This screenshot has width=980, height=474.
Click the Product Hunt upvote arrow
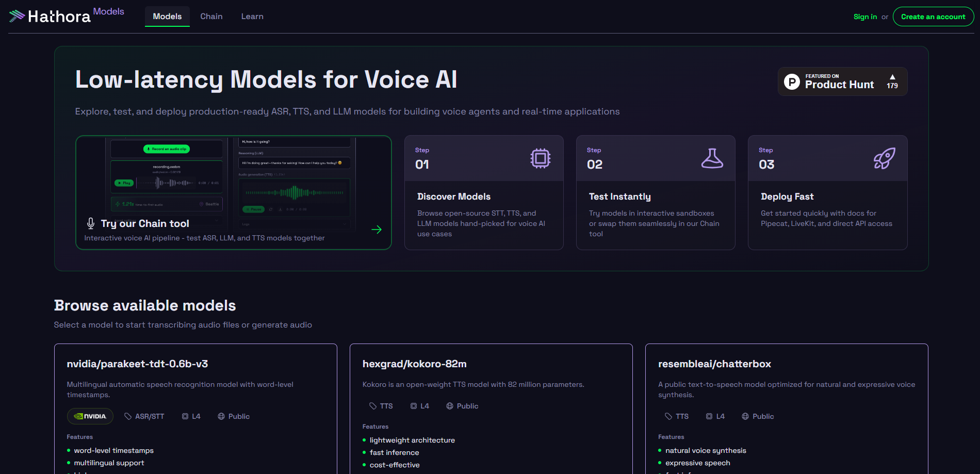point(892,77)
